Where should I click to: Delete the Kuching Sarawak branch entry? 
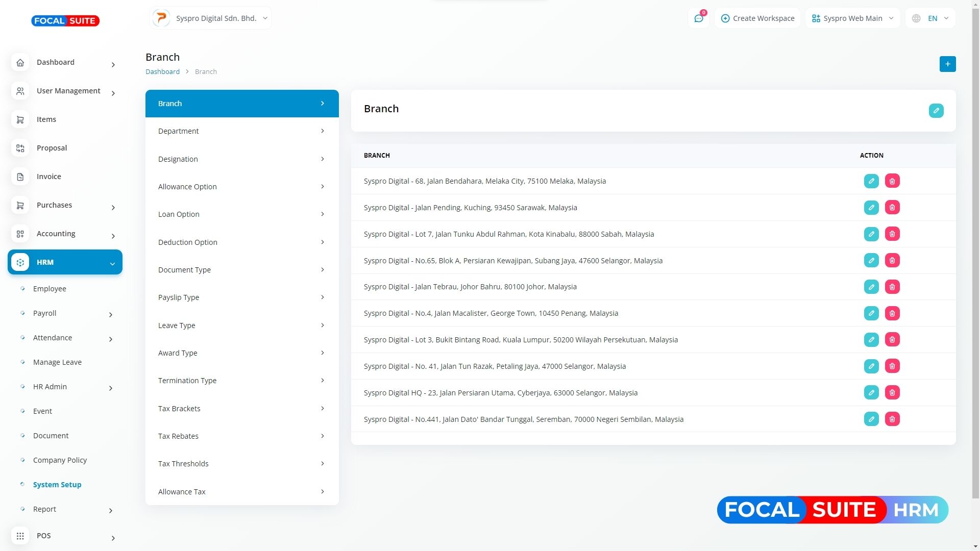[x=892, y=208]
